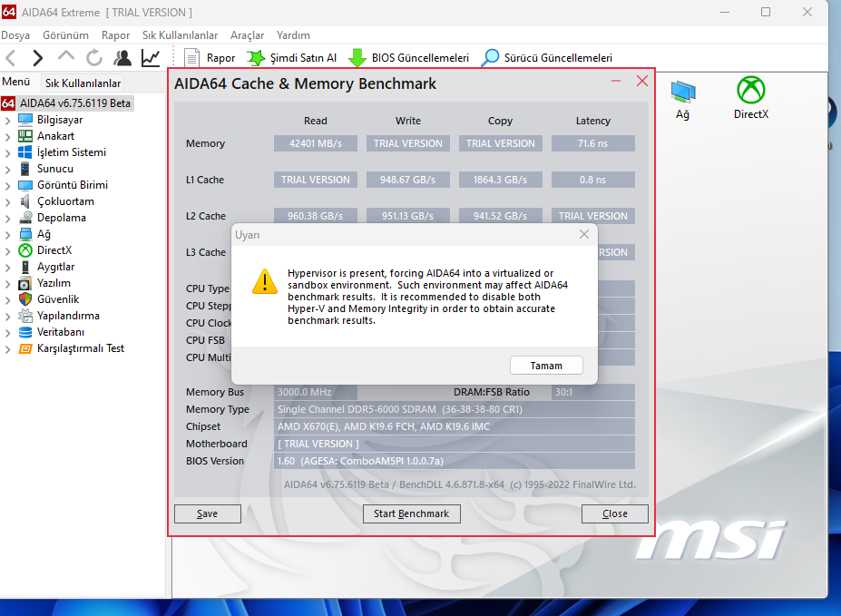841x616 pixels.
Task: Click L1 Cache Write value 948.67 GB/s
Action: click(x=407, y=180)
